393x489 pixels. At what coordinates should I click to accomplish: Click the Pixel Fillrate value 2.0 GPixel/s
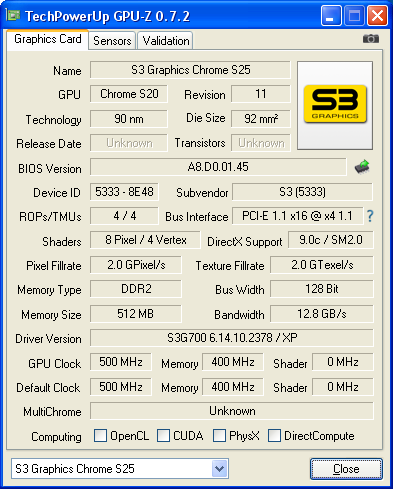136,265
